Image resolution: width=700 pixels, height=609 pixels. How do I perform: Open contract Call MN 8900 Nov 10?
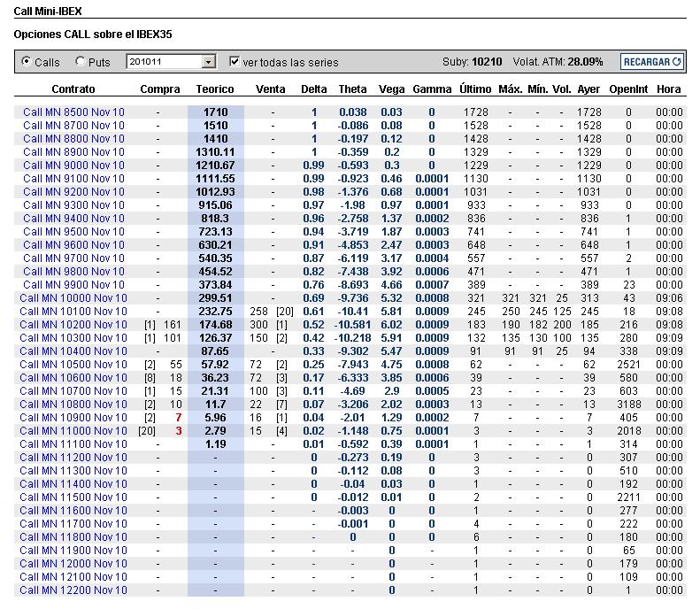pos(73,151)
